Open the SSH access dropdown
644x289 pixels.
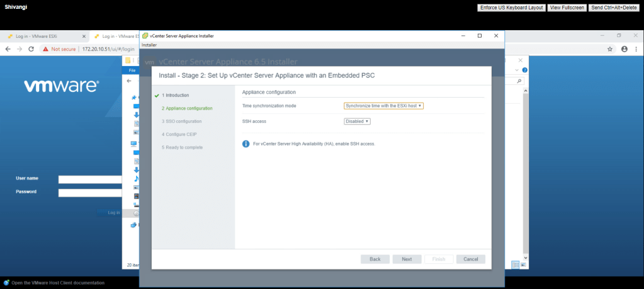click(x=357, y=122)
